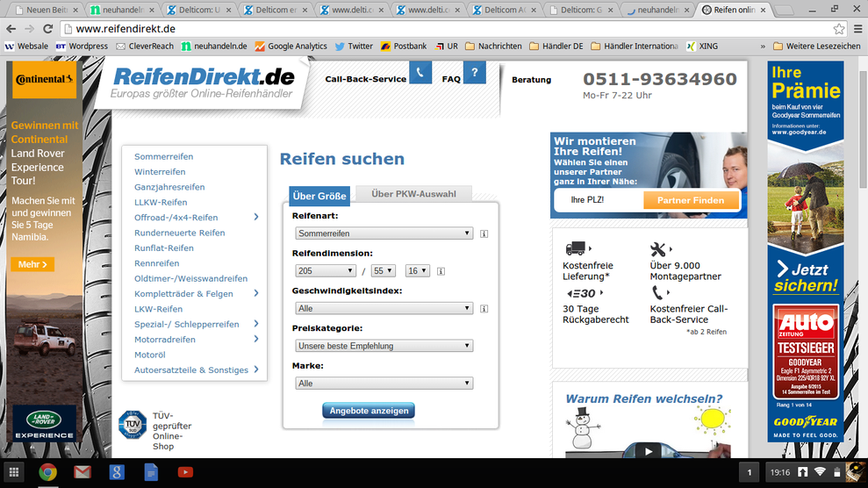Image resolution: width=868 pixels, height=488 pixels.
Task: Click the Call-Back-Service phone icon
Action: coord(420,73)
